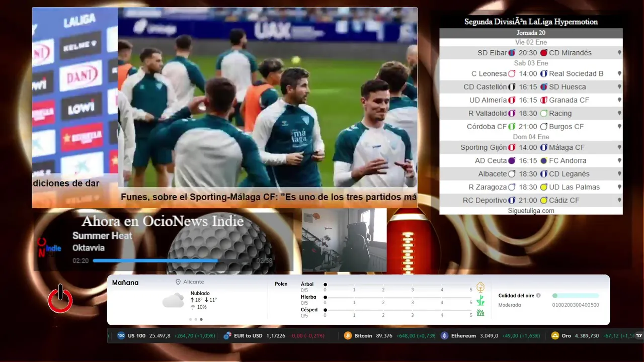Click the webcam room thumbnail

click(x=344, y=240)
